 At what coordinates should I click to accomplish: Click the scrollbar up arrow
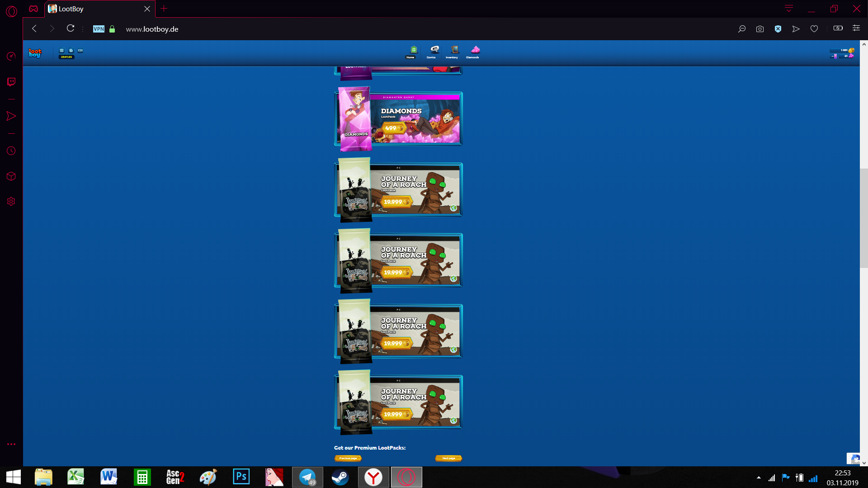tap(864, 44)
